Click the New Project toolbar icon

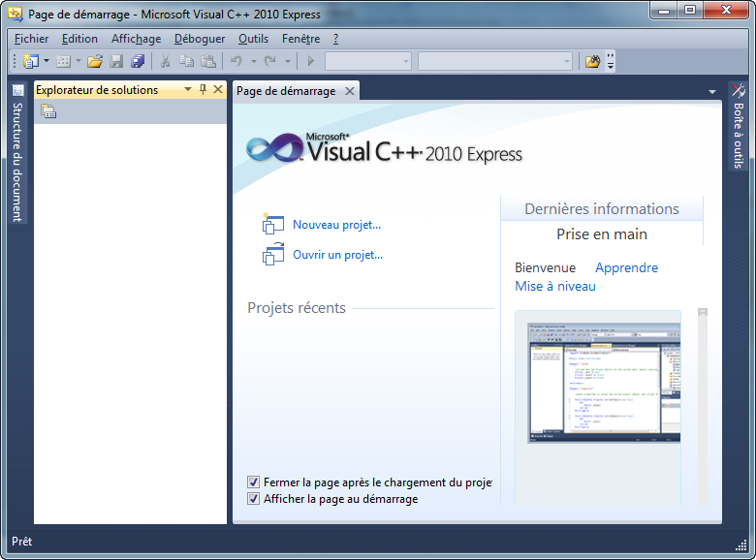coord(31,61)
